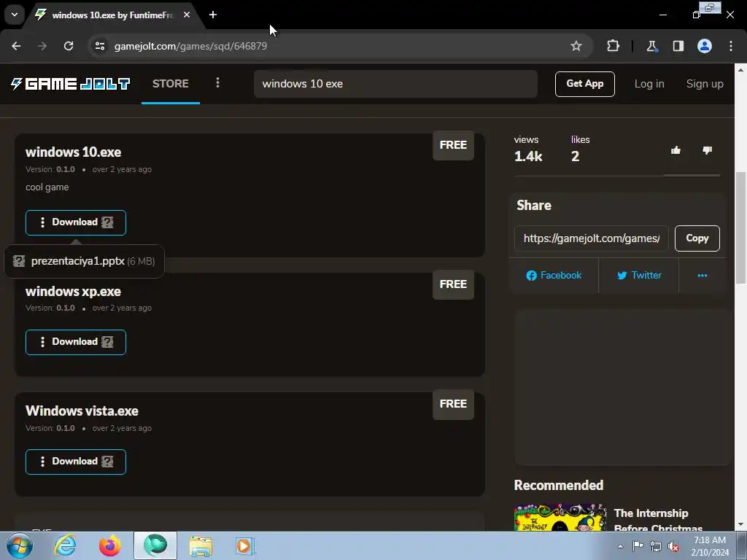Screen dimensions: 747x560
Task: Share the game on Facebook
Action: coord(554,275)
